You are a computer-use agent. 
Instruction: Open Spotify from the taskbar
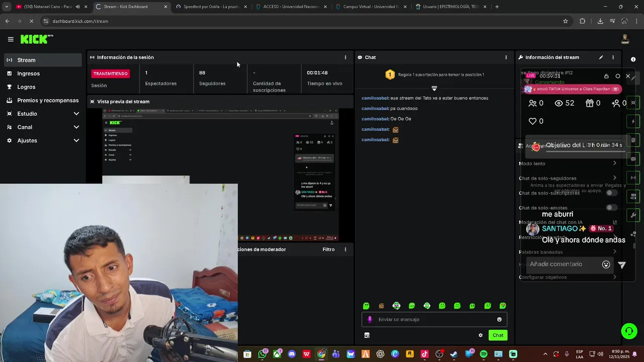click(484, 354)
